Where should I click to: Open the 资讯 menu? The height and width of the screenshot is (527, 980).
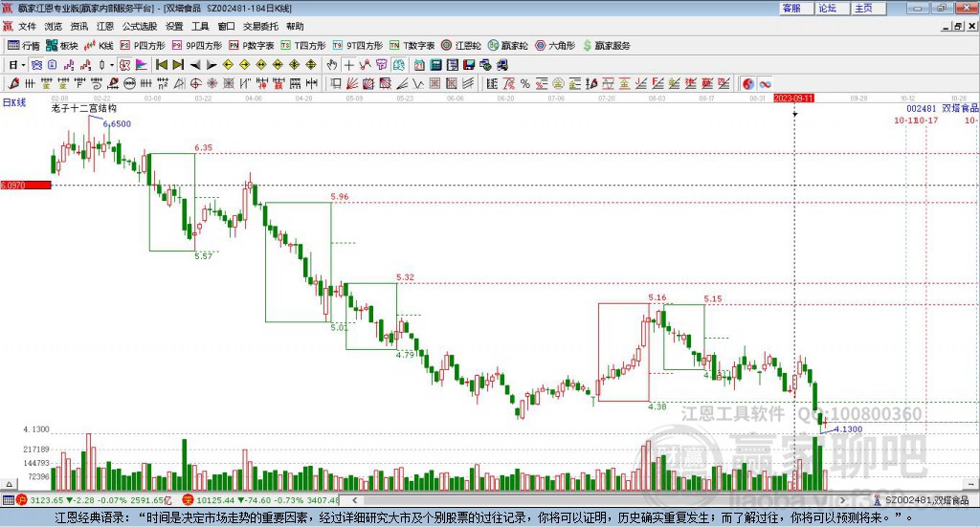coord(79,26)
